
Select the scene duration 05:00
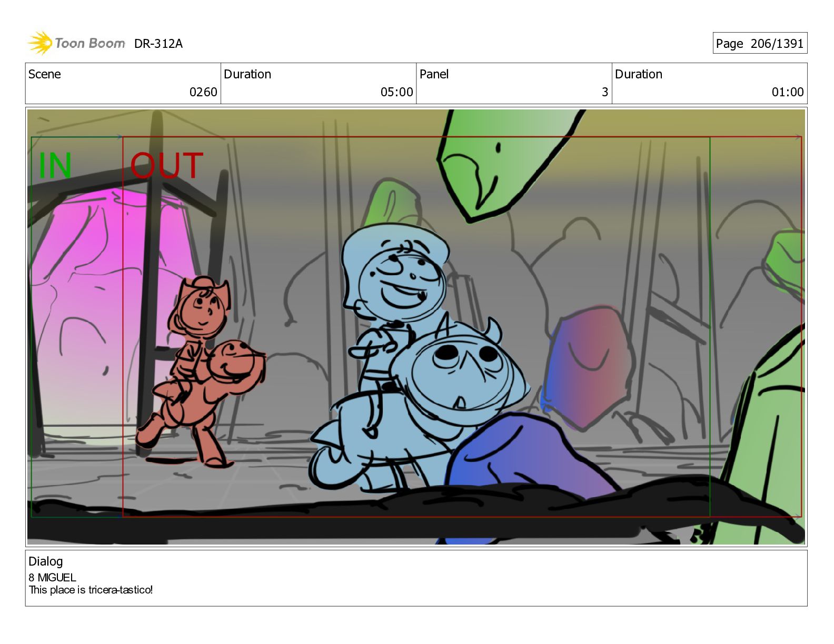click(397, 92)
